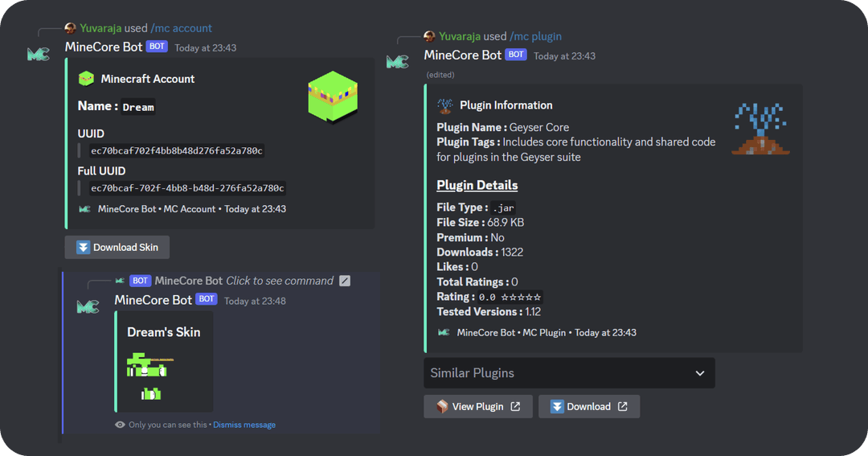Click the package icon on View Plugin

tap(442, 407)
